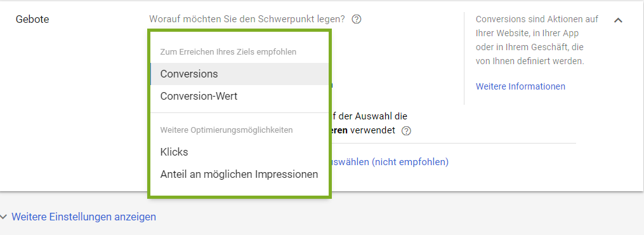Show Weitere Einstellungen anzeigen text link
Screen dimensions: 644x235
click(84, 217)
